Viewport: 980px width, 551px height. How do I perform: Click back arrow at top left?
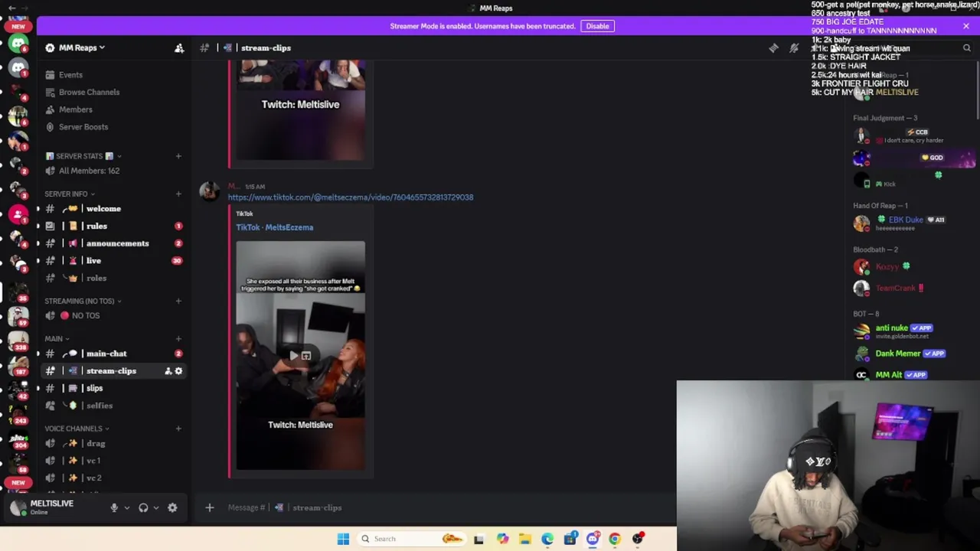point(11,8)
